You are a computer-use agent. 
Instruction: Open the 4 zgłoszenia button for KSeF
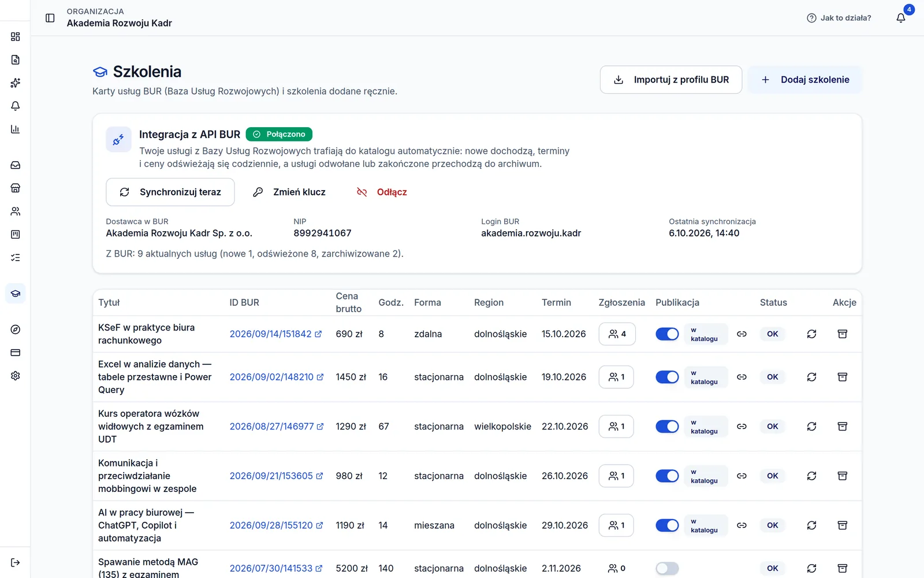click(617, 334)
